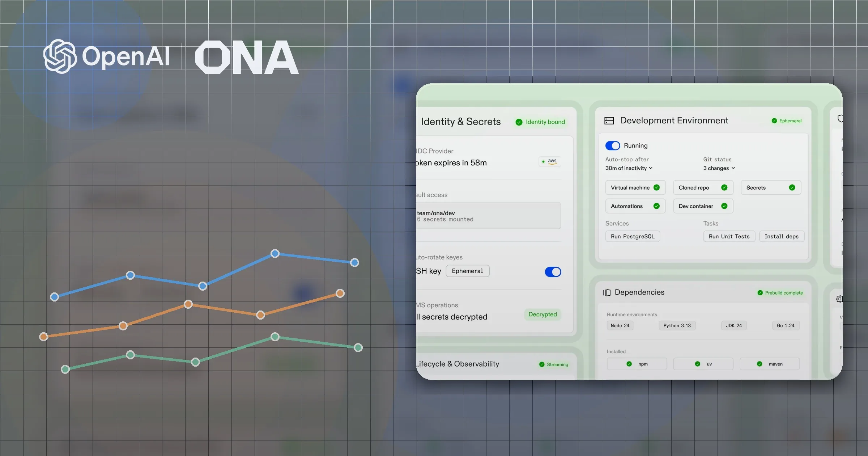Open the Auto-stop 30m of inactivity dropdown
The height and width of the screenshot is (456, 868).
click(x=629, y=168)
